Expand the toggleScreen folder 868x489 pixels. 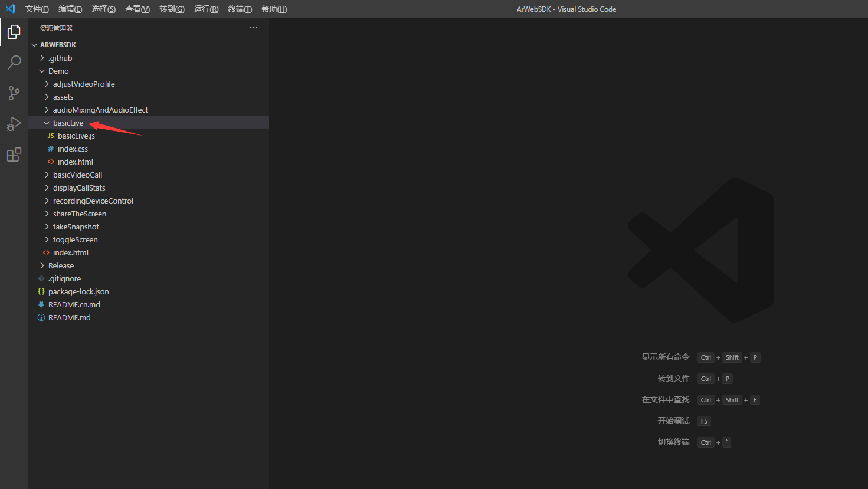(x=47, y=239)
